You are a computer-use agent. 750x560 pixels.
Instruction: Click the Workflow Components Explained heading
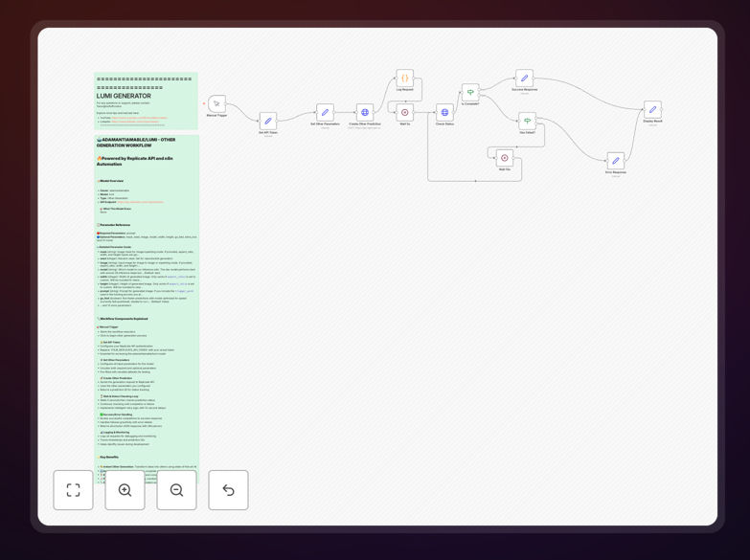pos(123,319)
